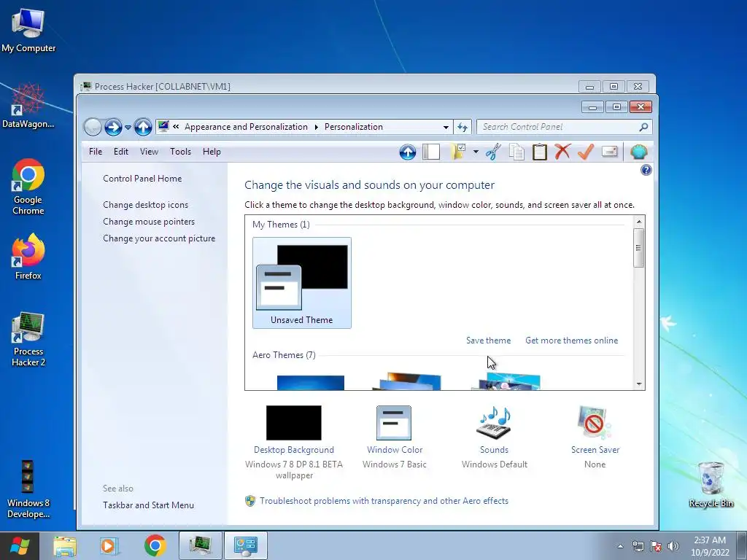Expand the double chevron in the address bar
747x560 pixels.
(176, 127)
